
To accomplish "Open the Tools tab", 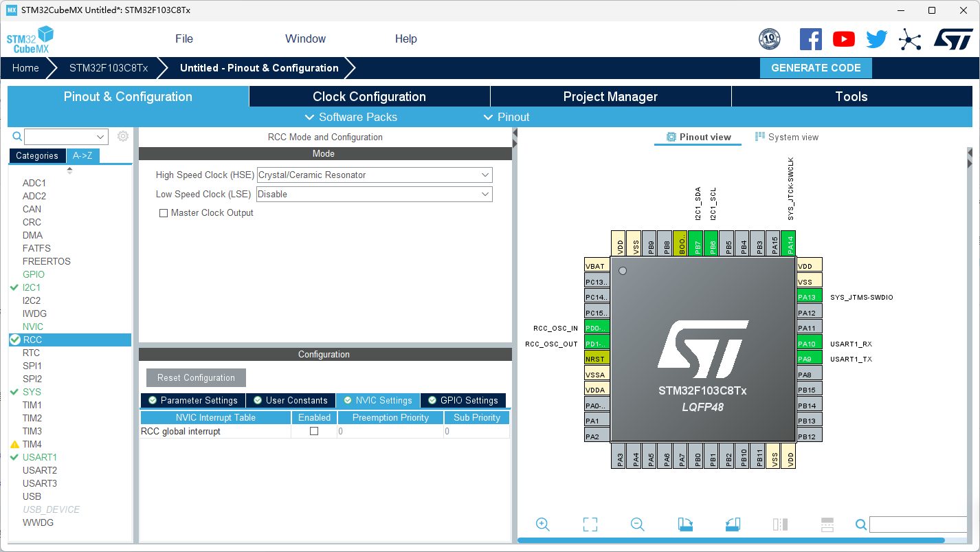I will point(851,96).
